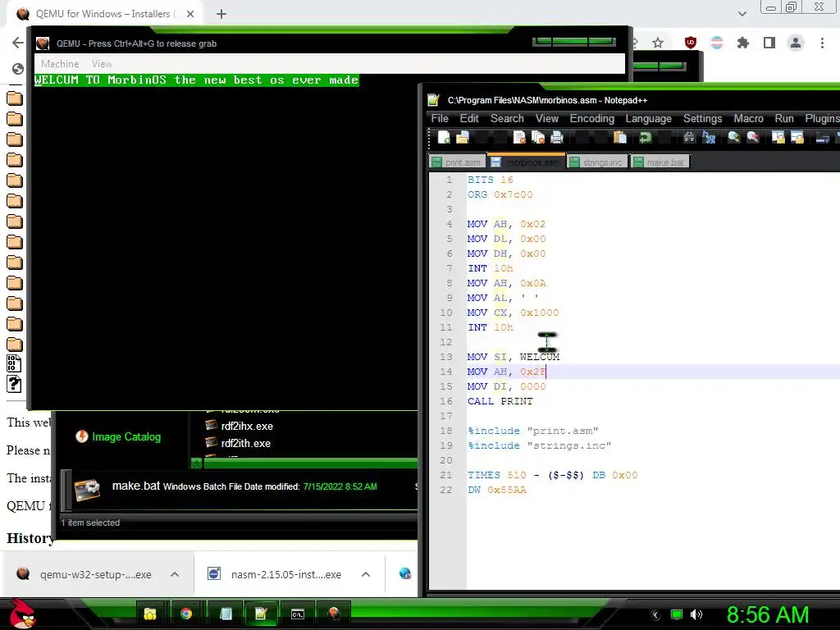Image resolution: width=840 pixels, height=630 pixels.
Task: Click the Word wrap icon in Notepad++
Action: [x=822, y=138]
